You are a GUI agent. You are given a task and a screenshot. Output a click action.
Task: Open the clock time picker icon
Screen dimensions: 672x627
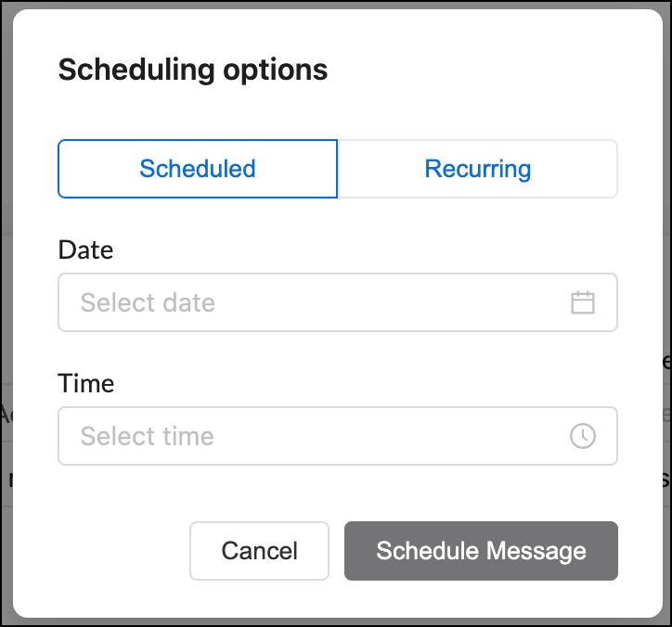click(x=582, y=436)
